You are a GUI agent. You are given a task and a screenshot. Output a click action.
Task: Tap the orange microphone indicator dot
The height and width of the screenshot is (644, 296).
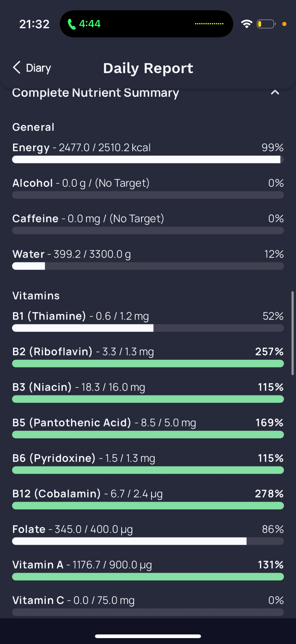[x=284, y=24]
